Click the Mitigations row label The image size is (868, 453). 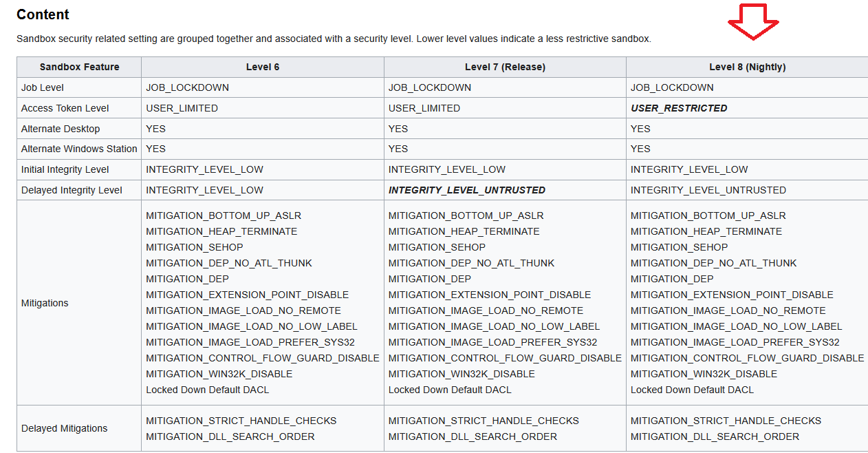pos(45,303)
